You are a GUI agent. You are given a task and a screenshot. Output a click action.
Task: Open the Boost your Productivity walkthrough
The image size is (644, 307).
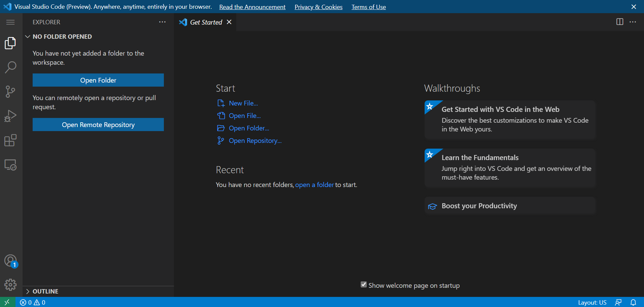tap(510, 206)
